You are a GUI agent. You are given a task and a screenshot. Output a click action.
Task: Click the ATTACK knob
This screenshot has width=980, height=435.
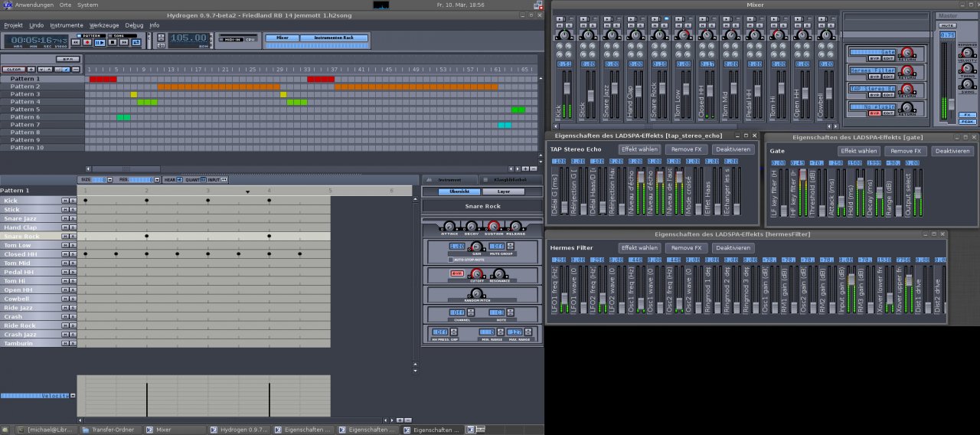449,226
